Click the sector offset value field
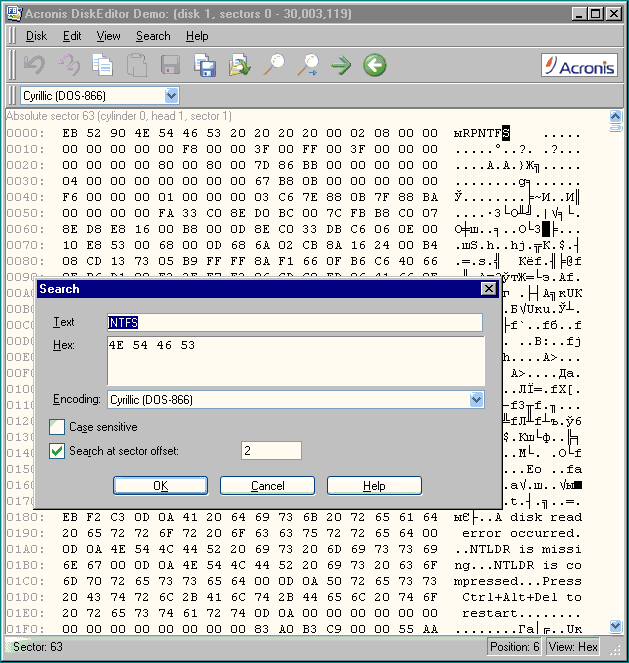Viewport: 629px width, 663px height. 271,450
